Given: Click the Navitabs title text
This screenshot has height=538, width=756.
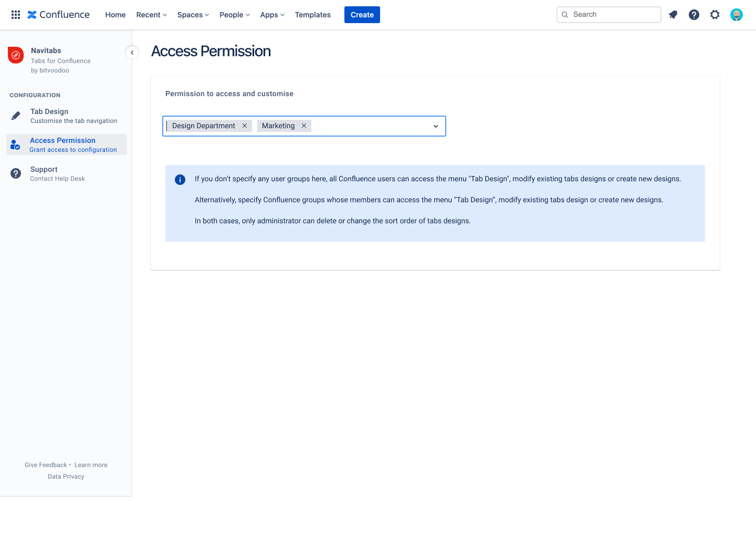Looking at the screenshot, I should click(x=46, y=50).
